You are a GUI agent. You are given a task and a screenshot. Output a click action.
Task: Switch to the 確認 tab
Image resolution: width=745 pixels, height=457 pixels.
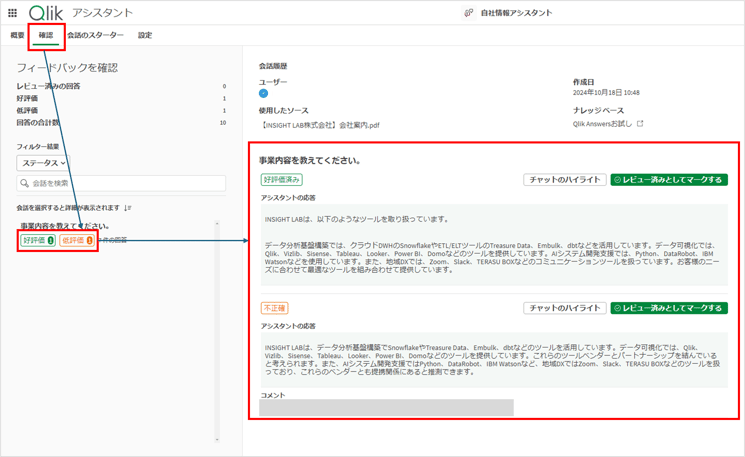46,35
